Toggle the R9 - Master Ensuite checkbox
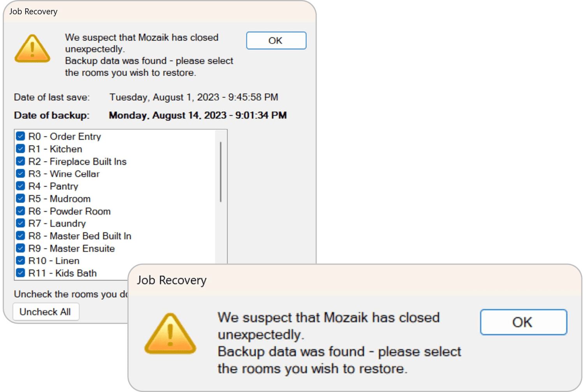586x392 pixels. click(x=21, y=248)
